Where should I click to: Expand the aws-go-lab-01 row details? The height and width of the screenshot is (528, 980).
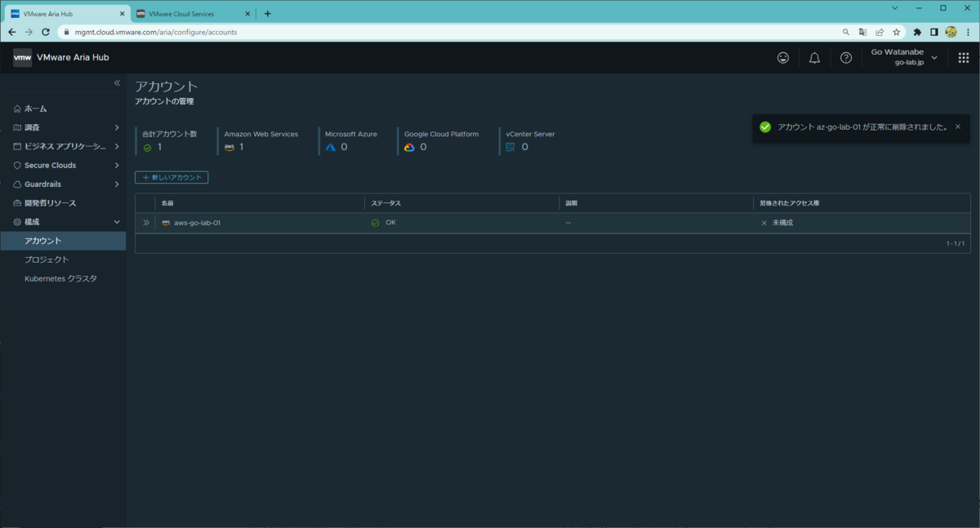[146, 223]
